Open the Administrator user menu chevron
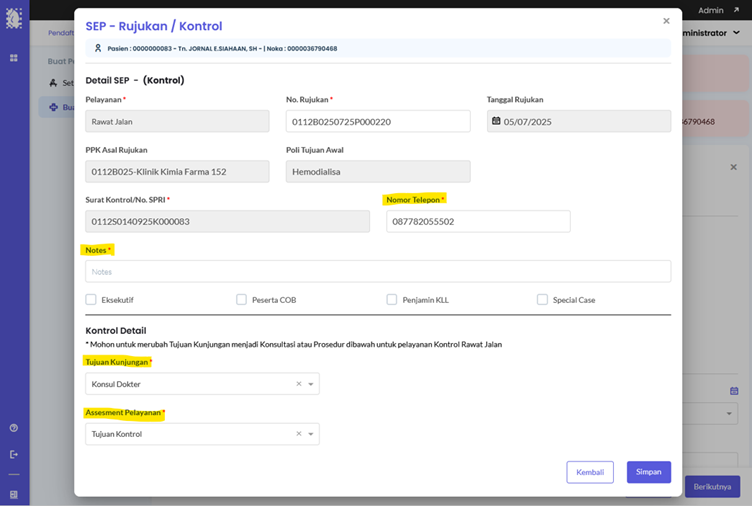Screen dimensions: 752x506 point(737,33)
